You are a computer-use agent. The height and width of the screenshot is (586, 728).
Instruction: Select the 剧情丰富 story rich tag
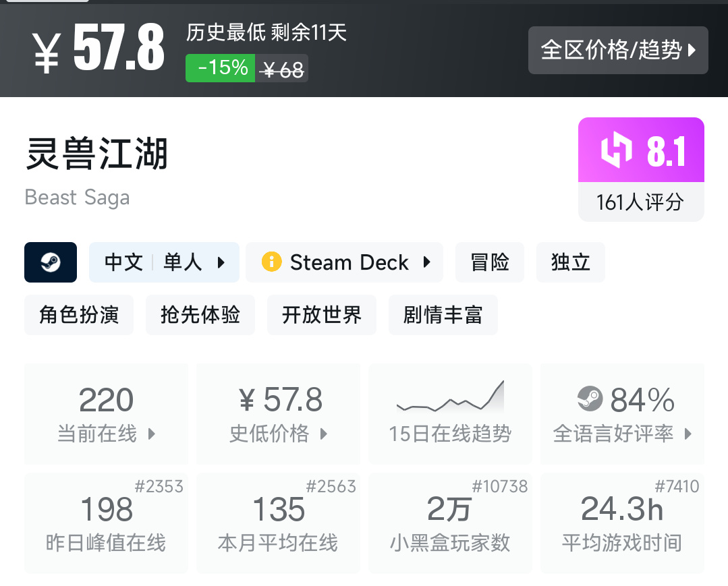point(443,315)
